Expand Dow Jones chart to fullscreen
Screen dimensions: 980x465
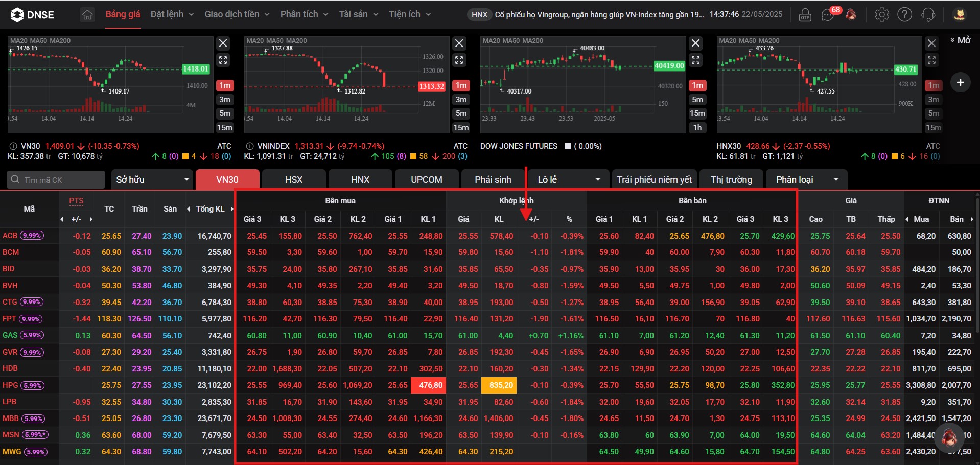coord(695,60)
